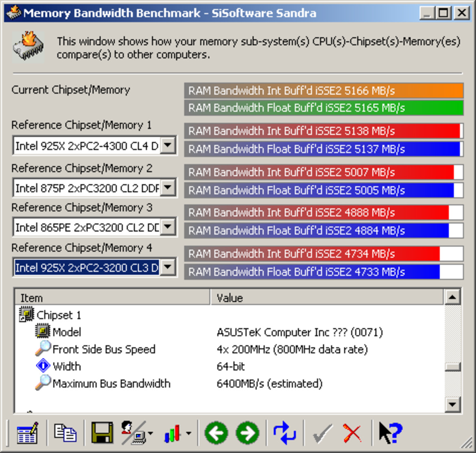Screen dimensions: 476x453
Task: Click the Maximum Bus Bandwidth magnifier icon
Action: pos(42,383)
